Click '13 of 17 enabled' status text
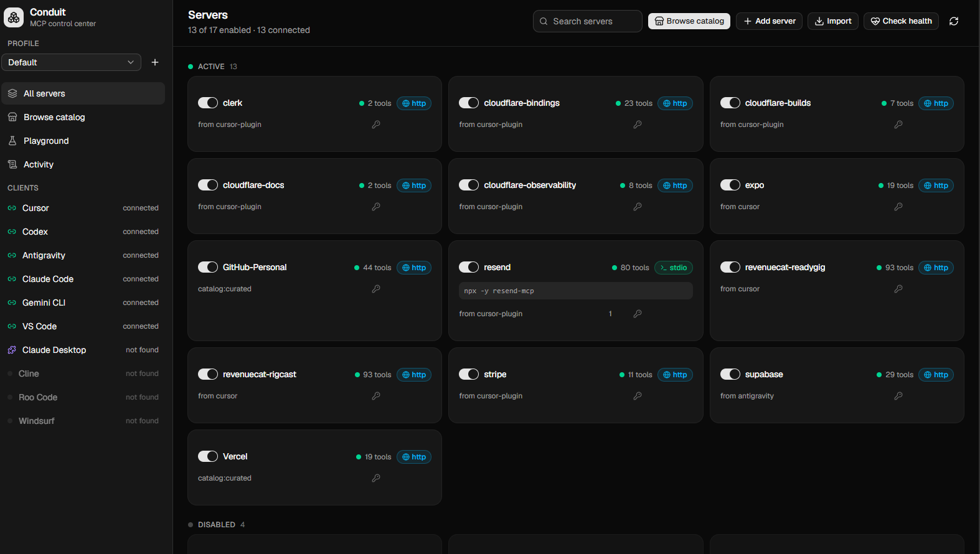980x554 pixels. [220, 30]
